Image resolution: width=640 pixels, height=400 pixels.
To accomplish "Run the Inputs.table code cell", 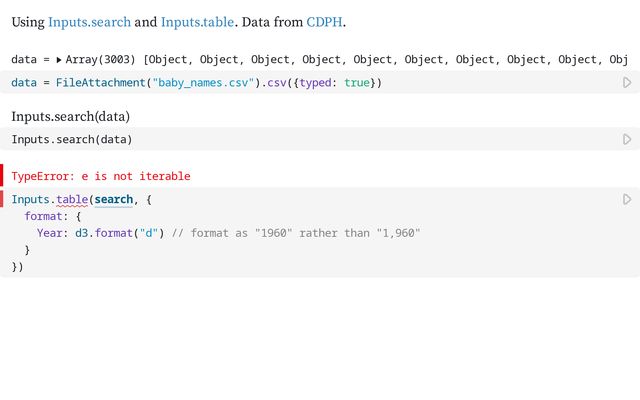I will [x=627, y=200].
